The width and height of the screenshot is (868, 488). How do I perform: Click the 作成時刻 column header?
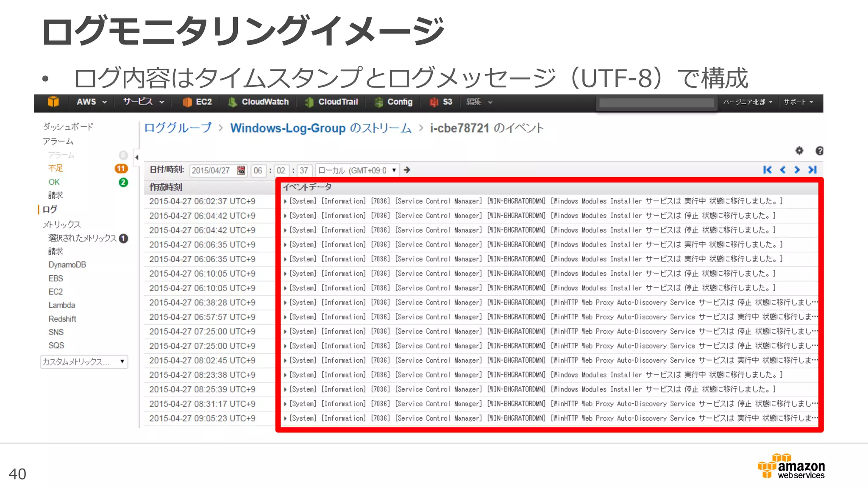tap(166, 187)
